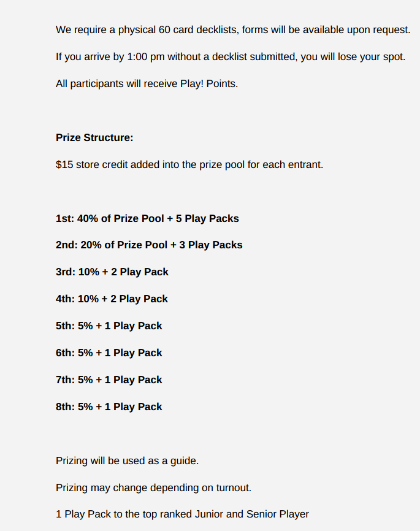The height and width of the screenshot is (531, 420).
Task: Click the 4th place prize line
Action: (112, 299)
